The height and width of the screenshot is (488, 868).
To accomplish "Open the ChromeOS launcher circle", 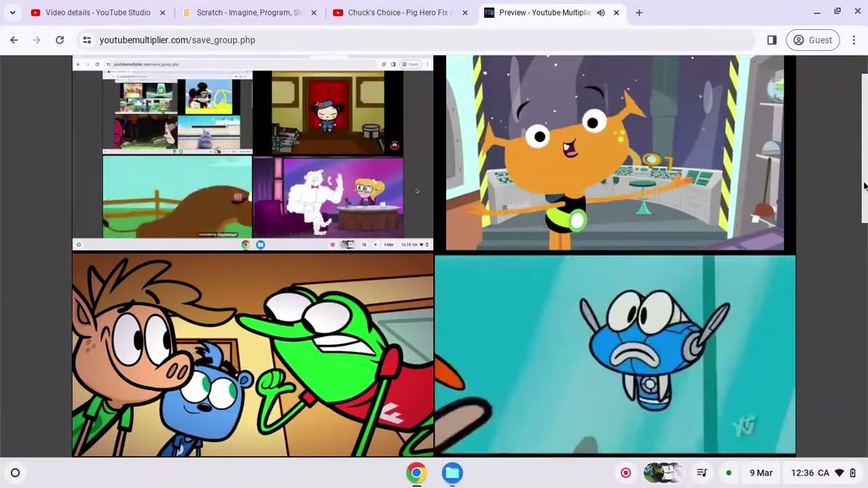I will pyautogui.click(x=15, y=473).
